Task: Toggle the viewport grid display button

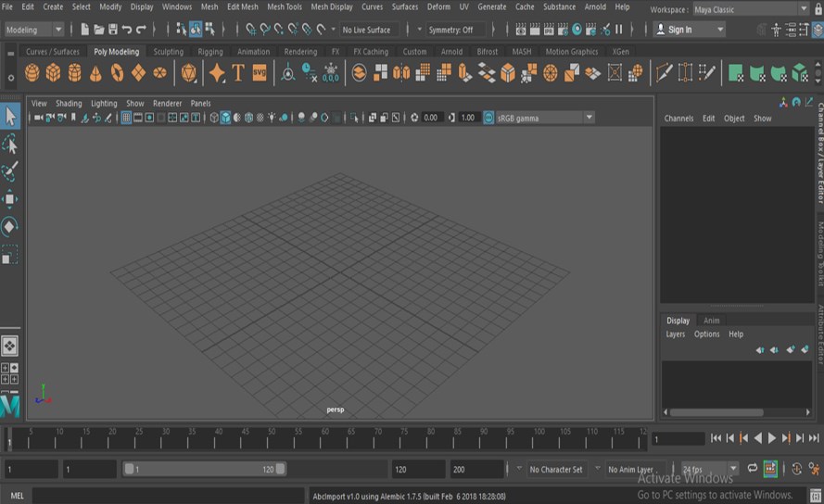Action: [x=126, y=118]
